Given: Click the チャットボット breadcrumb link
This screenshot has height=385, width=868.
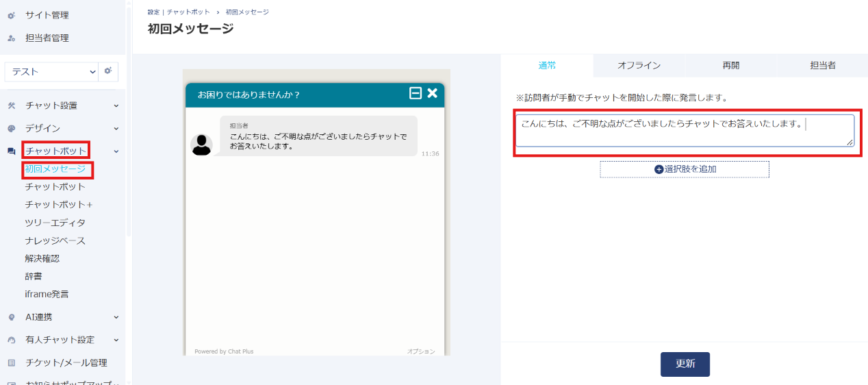Looking at the screenshot, I should click(188, 12).
